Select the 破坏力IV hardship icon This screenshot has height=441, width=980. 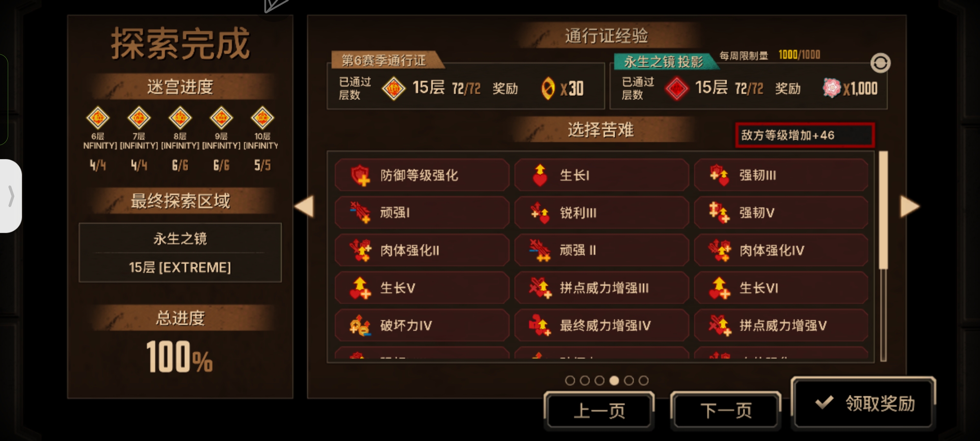[360, 325]
